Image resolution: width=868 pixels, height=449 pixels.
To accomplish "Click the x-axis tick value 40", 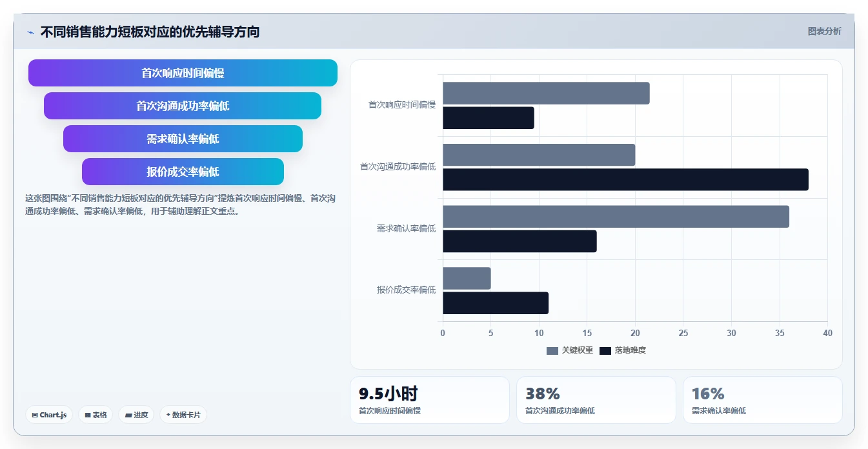I will coord(827,333).
